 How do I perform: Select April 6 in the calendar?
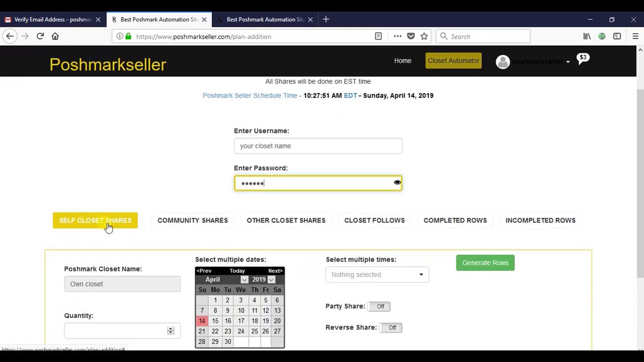click(277, 300)
